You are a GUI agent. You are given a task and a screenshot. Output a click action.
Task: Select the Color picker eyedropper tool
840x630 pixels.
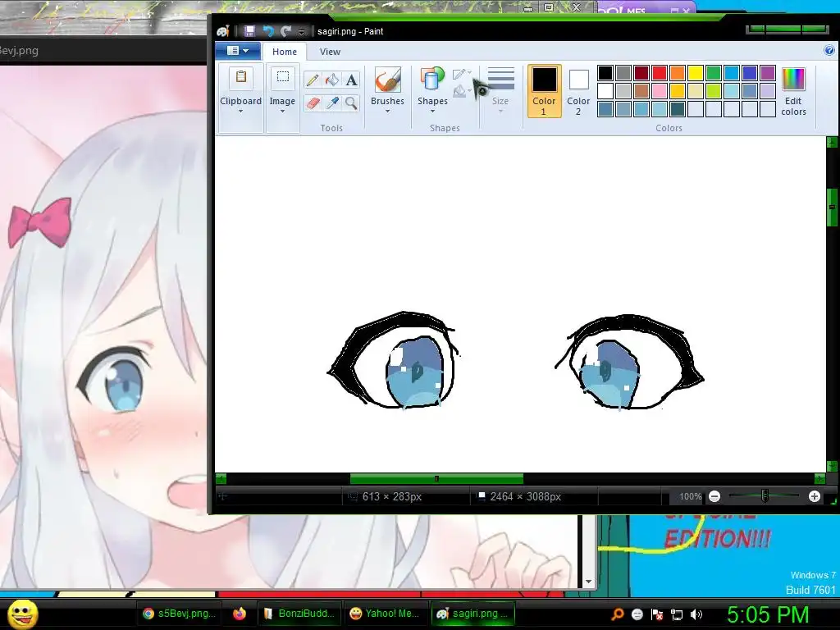coord(332,103)
